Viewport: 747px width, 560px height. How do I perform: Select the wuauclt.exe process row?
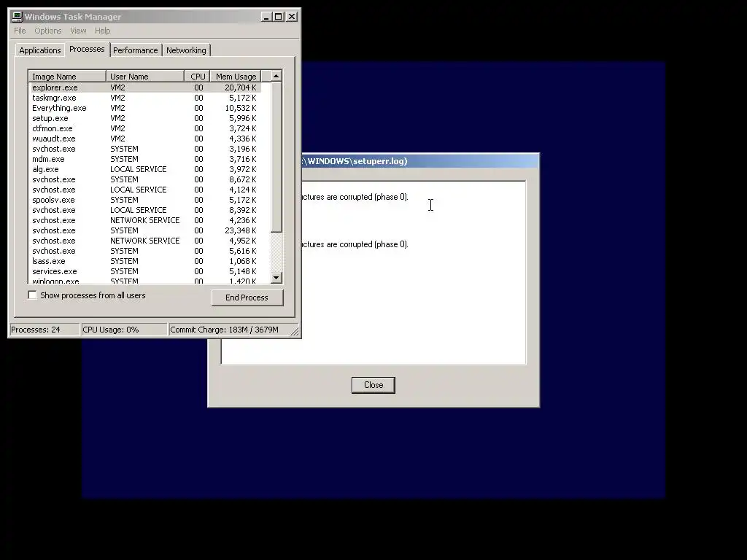pos(145,139)
